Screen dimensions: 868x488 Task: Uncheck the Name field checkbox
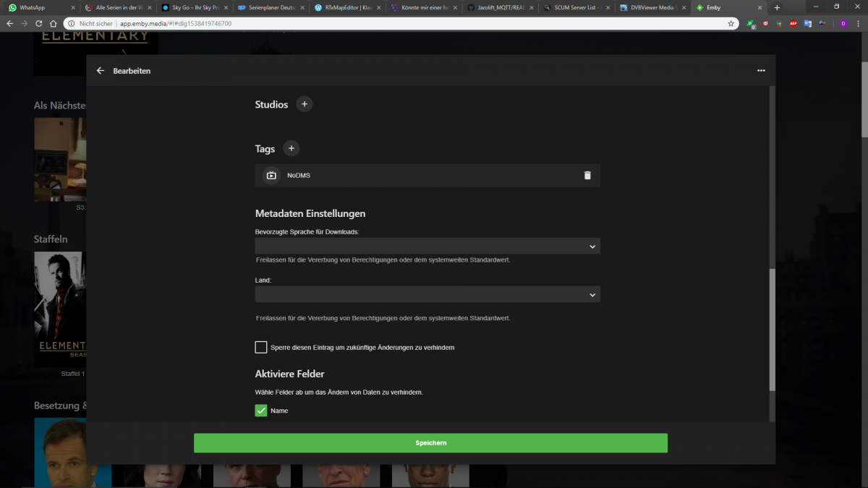click(261, 411)
